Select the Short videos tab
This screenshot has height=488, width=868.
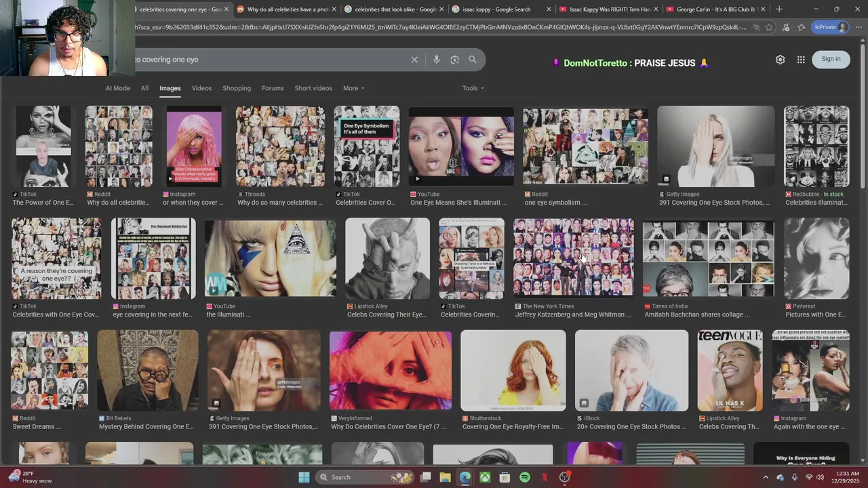pos(313,88)
